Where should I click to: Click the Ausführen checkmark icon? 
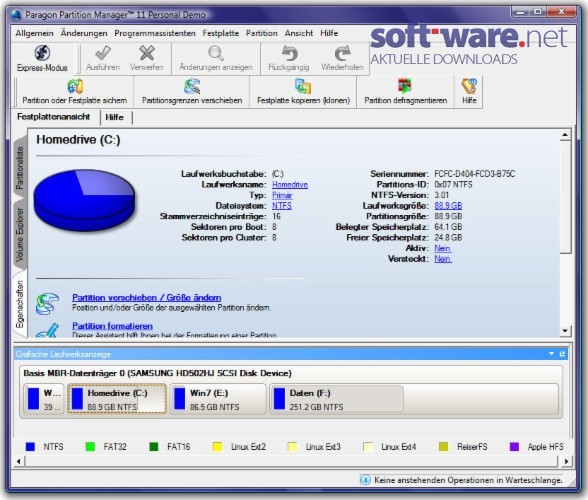pyautogui.click(x=102, y=53)
